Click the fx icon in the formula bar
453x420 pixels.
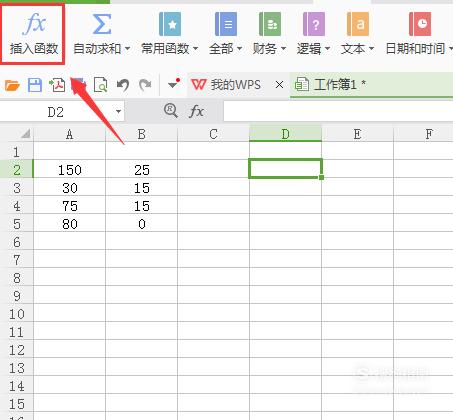196,111
